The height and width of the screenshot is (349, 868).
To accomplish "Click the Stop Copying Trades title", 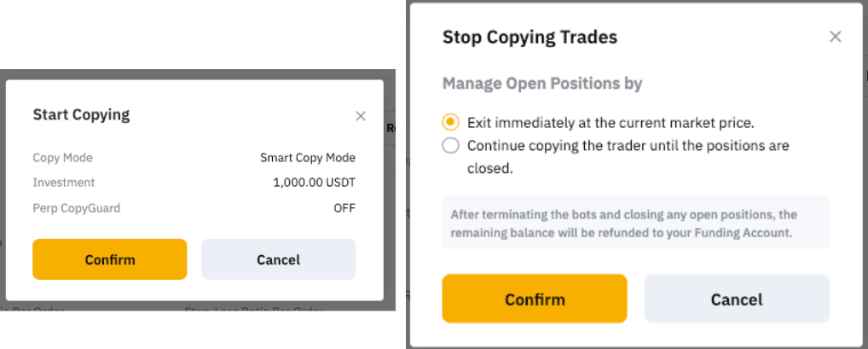I will (529, 37).
